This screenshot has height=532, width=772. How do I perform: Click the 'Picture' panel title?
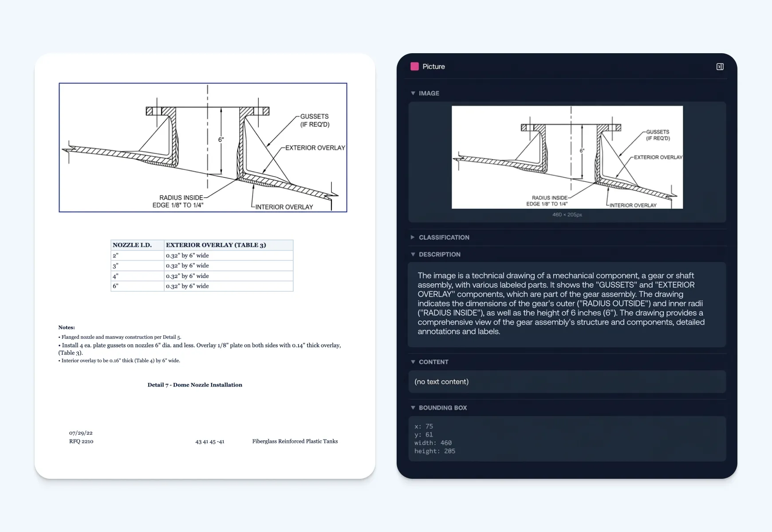pyautogui.click(x=433, y=66)
